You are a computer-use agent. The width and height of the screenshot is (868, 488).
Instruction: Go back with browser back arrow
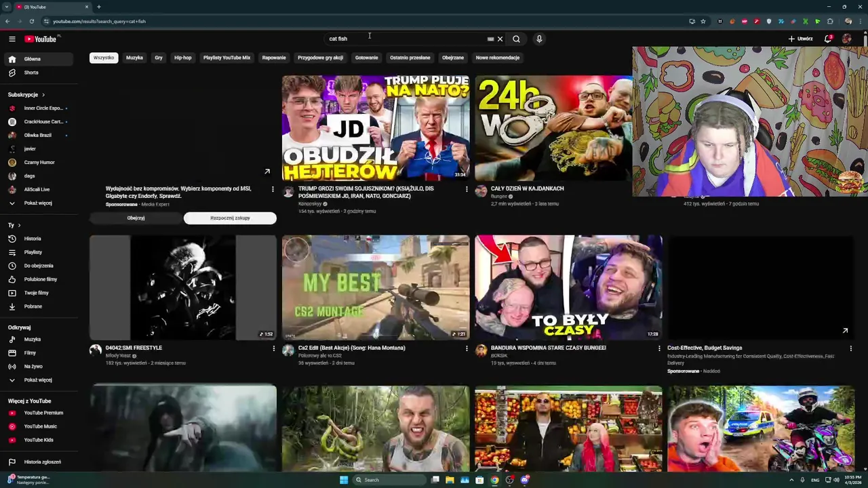[x=7, y=21]
